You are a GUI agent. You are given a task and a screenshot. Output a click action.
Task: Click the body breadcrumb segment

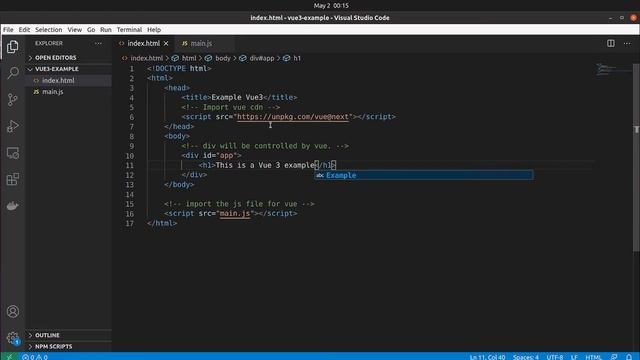[223, 58]
